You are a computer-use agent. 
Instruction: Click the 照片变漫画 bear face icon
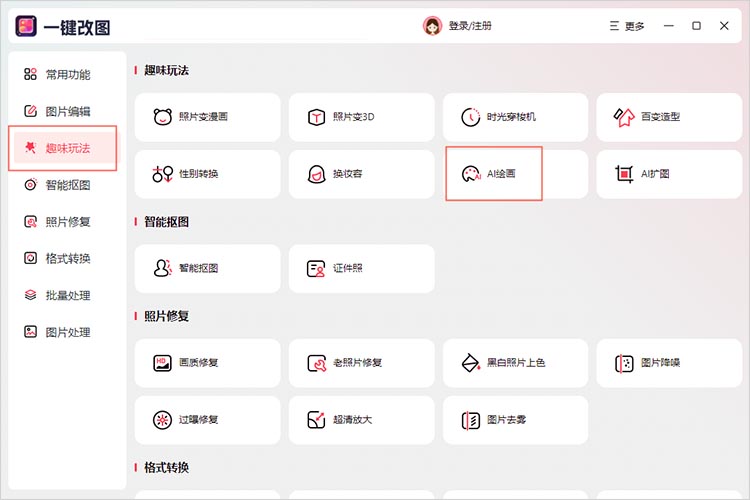pos(163,117)
